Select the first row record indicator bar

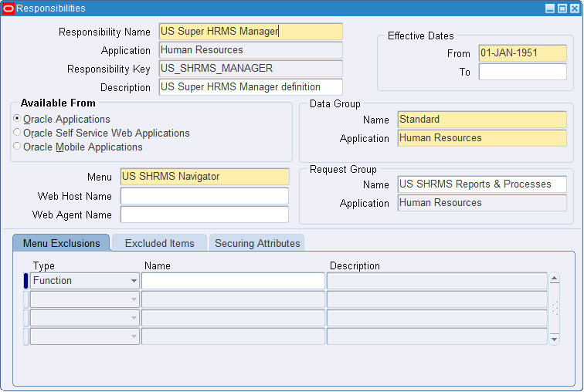click(x=25, y=281)
